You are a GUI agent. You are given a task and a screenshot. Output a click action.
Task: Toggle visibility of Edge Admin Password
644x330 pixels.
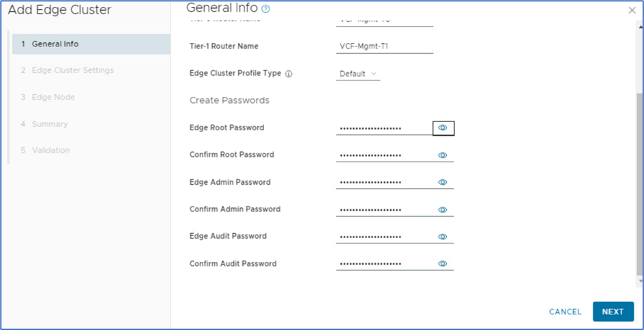443,182
